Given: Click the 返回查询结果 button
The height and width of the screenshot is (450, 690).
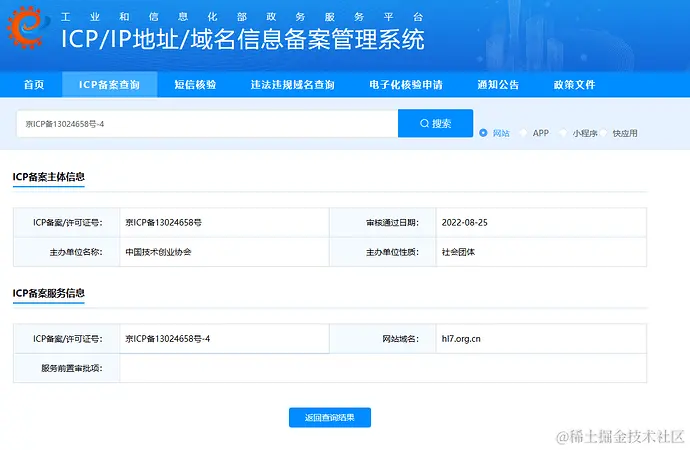Looking at the screenshot, I should tap(330, 417).
